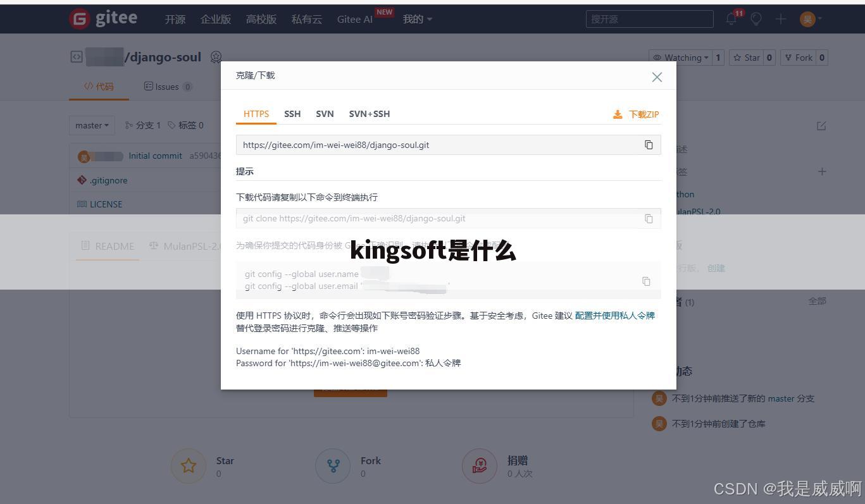Open the 开源 menu item
Image resolution: width=865 pixels, height=504 pixels.
[x=175, y=19]
